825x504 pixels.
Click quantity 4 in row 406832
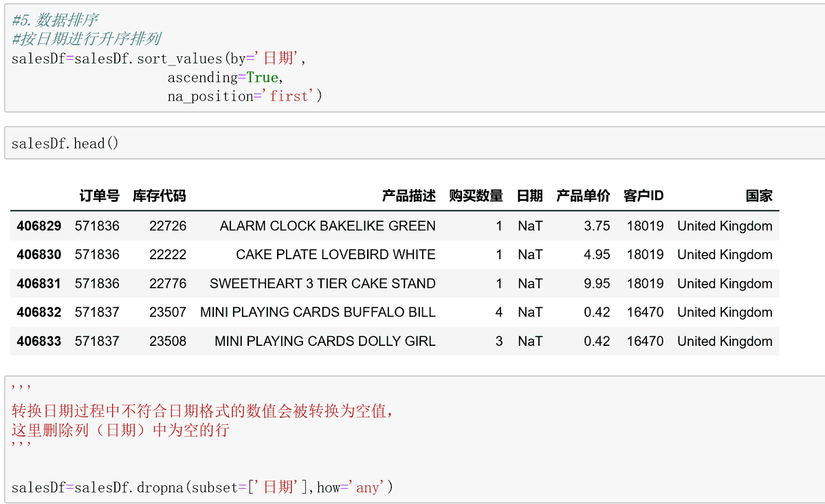click(499, 312)
